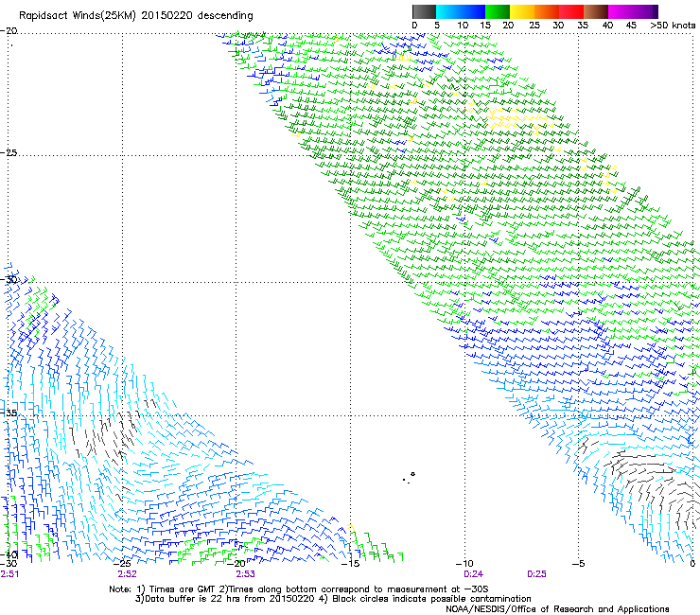Image resolution: width=700 pixels, height=615 pixels.
Task: Click the '15' legend scale label
Action: (x=485, y=25)
